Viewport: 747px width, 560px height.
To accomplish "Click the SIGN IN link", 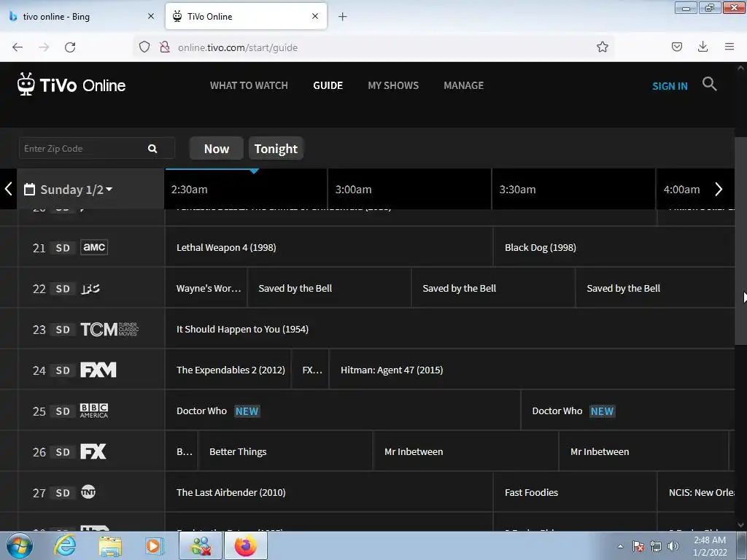I will (670, 86).
